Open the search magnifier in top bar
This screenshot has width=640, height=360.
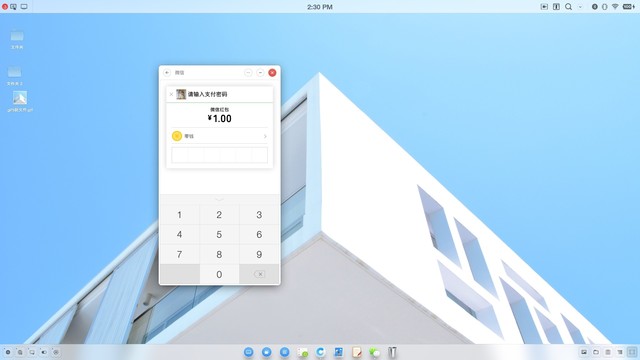click(x=568, y=7)
